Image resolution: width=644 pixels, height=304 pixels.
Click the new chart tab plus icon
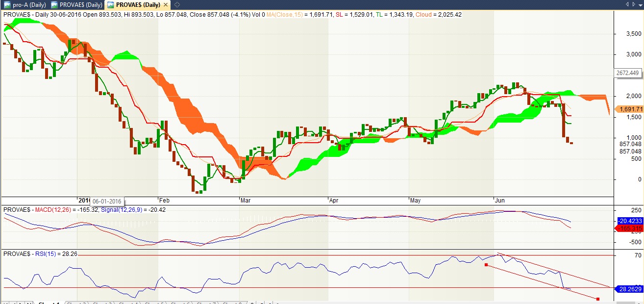[x=177, y=5]
